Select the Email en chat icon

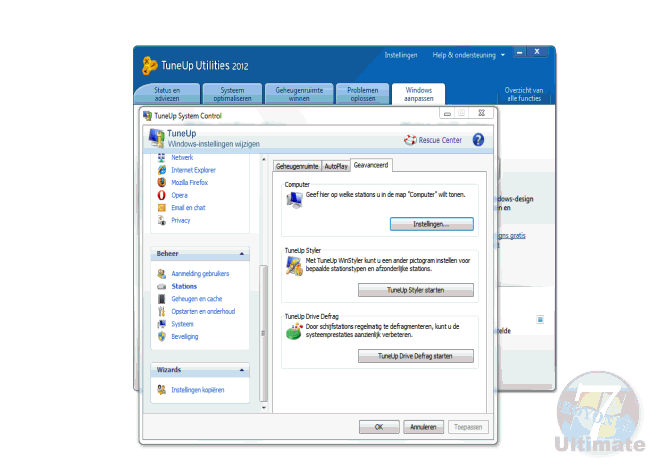pos(162,208)
